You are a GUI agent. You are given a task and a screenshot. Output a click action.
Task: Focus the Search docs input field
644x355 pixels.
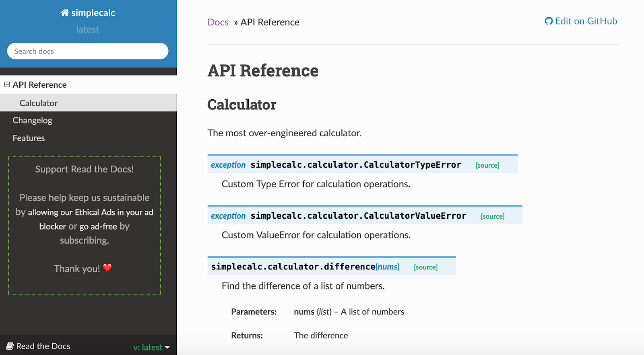pos(88,51)
